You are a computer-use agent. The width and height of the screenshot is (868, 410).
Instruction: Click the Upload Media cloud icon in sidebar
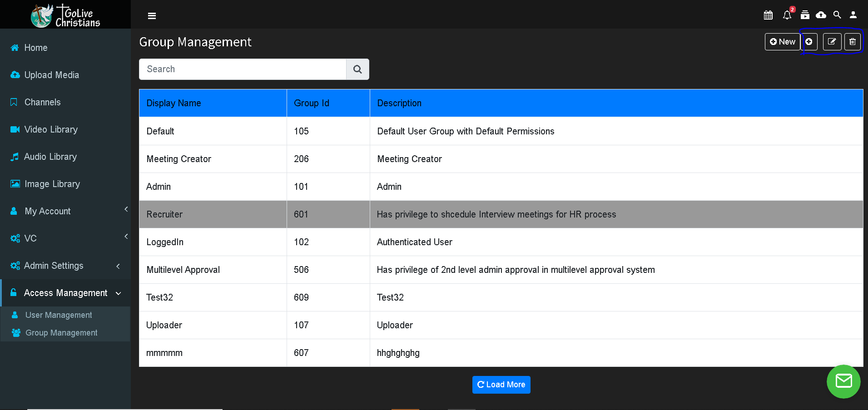coord(15,75)
